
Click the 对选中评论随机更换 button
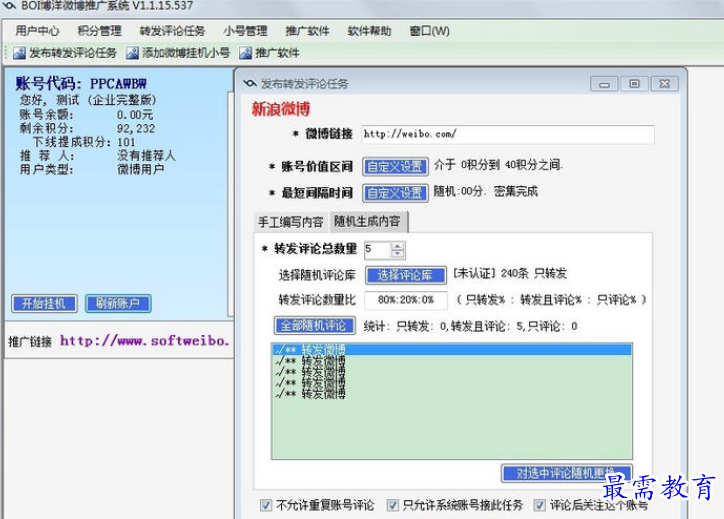coord(566,473)
